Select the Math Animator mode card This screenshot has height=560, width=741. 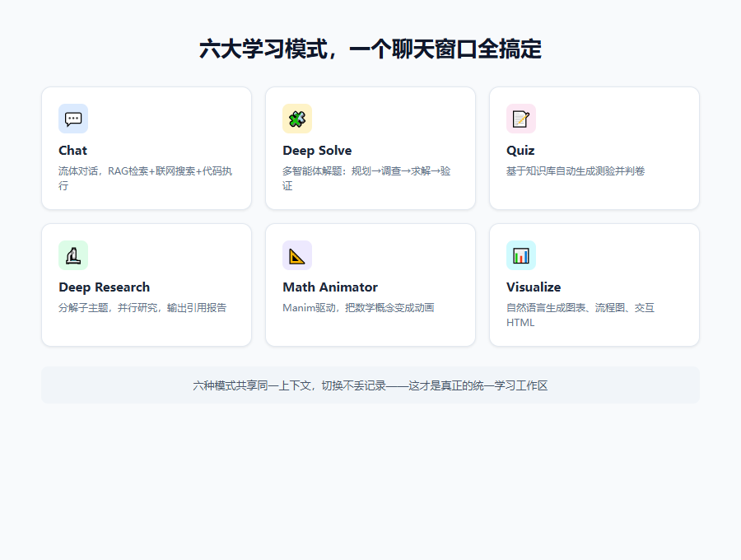click(x=370, y=284)
